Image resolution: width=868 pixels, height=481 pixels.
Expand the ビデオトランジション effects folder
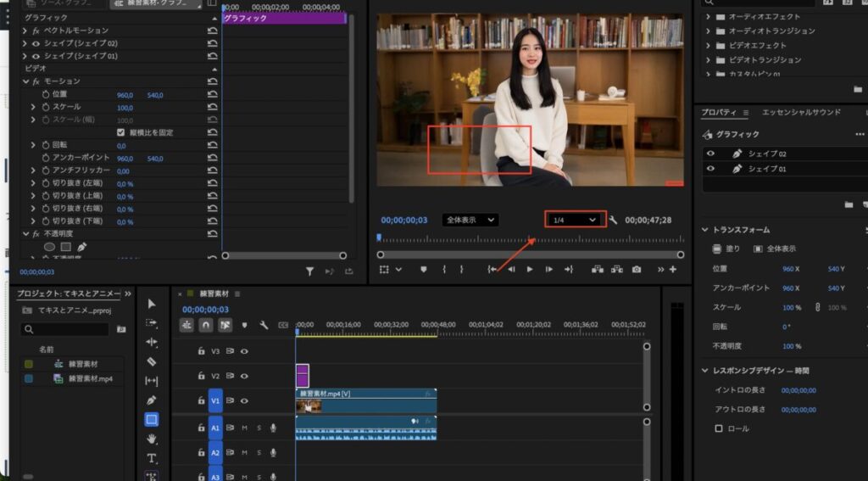(x=709, y=60)
